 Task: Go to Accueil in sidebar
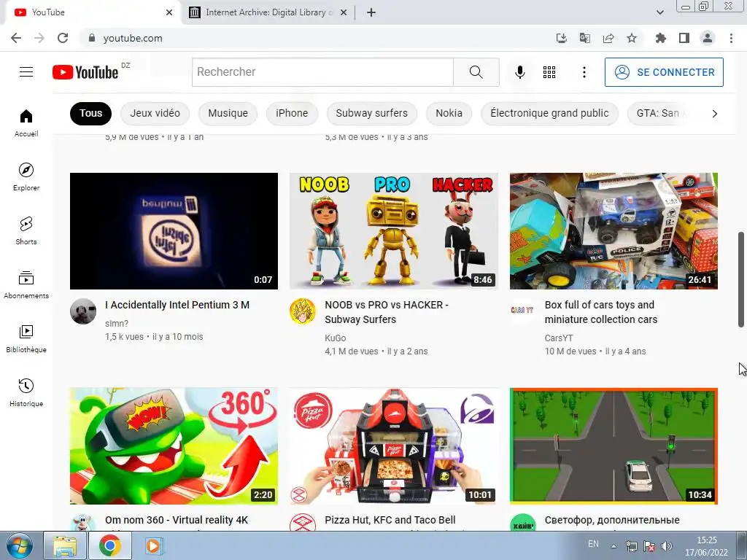26,122
